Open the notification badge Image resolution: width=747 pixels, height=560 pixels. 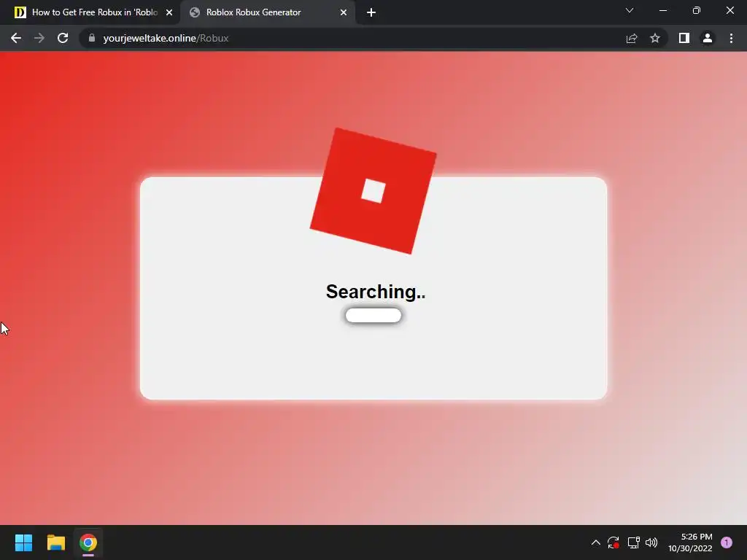727,542
